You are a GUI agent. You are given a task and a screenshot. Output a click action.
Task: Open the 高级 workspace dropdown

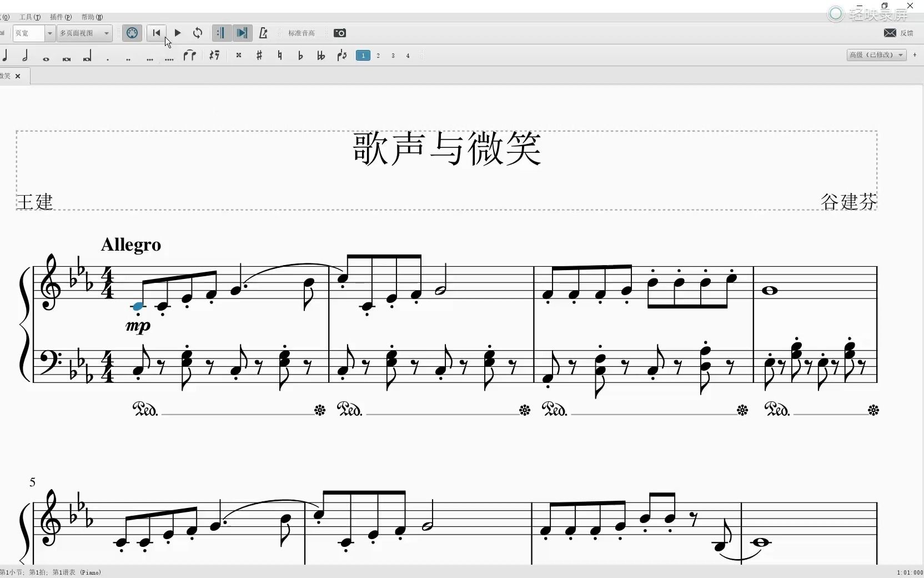click(x=877, y=55)
